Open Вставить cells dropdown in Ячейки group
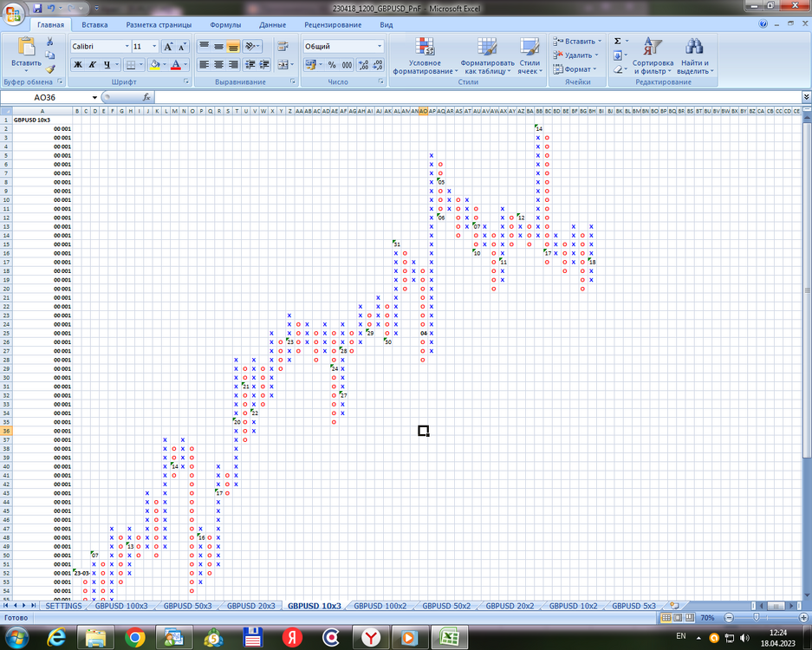 (578, 42)
